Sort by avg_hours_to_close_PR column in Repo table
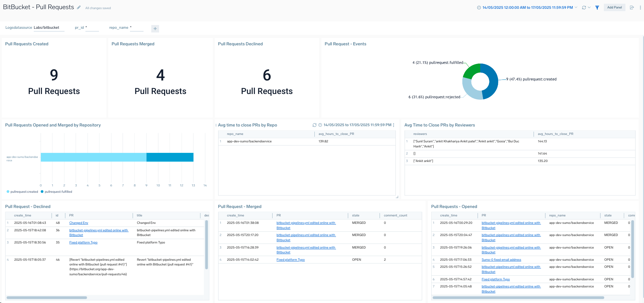 (x=336, y=134)
